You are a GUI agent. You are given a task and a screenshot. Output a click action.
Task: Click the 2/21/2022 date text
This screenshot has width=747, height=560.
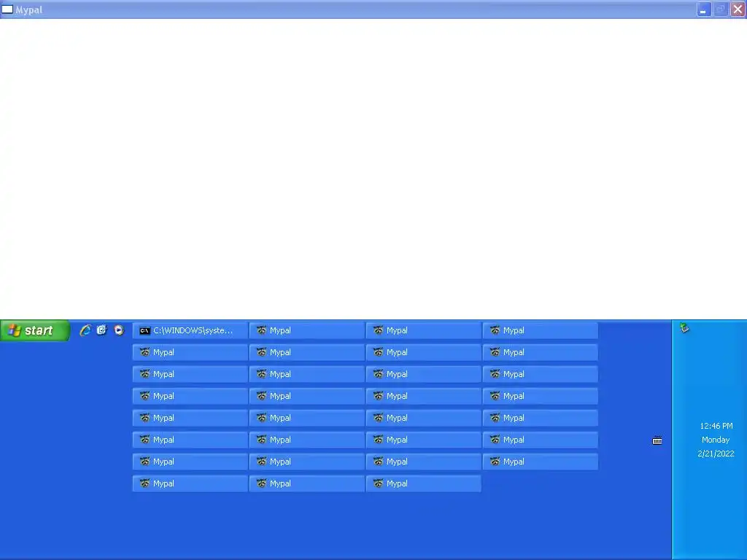point(716,454)
